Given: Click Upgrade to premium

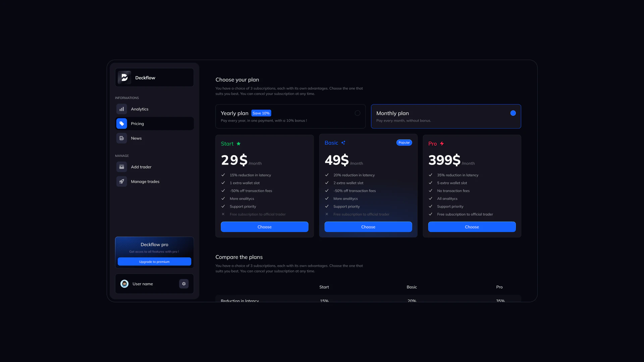Looking at the screenshot, I should tap(154, 261).
